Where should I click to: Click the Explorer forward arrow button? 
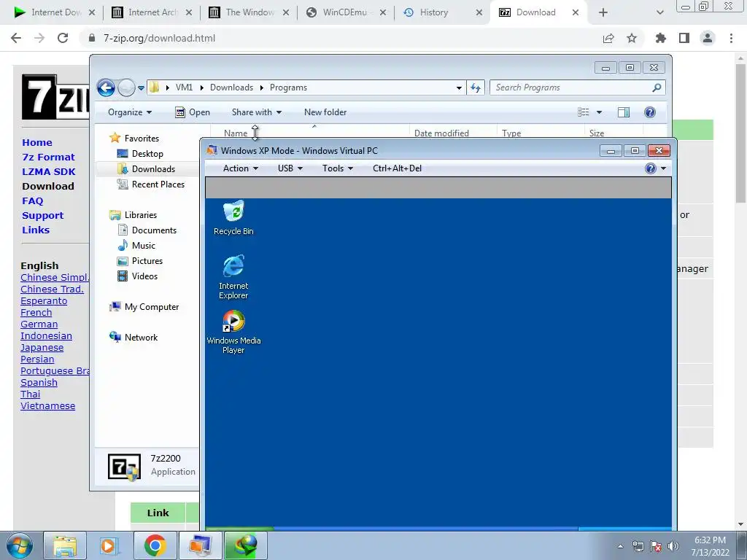tap(126, 87)
